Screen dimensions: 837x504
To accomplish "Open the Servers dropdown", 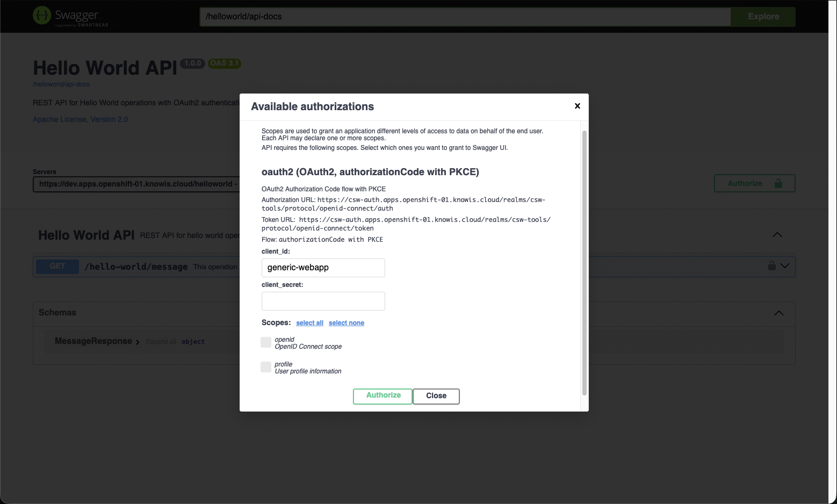I will tap(137, 184).
